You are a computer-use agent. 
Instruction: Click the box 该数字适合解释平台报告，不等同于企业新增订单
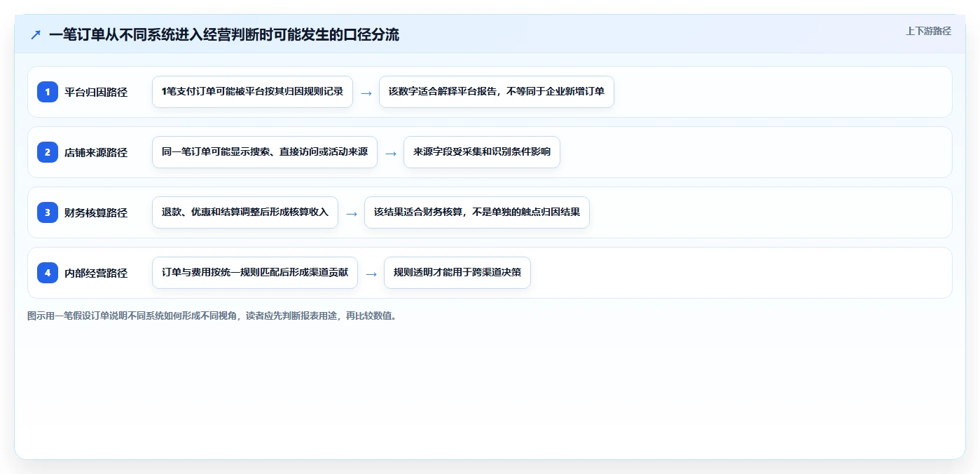(497, 92)
